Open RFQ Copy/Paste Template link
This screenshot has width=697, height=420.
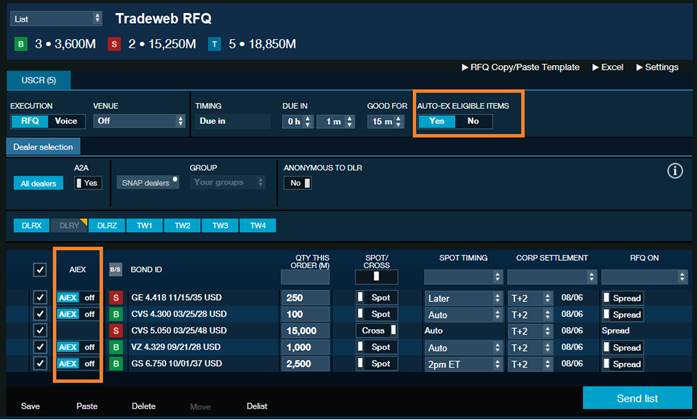coord(521,67)
